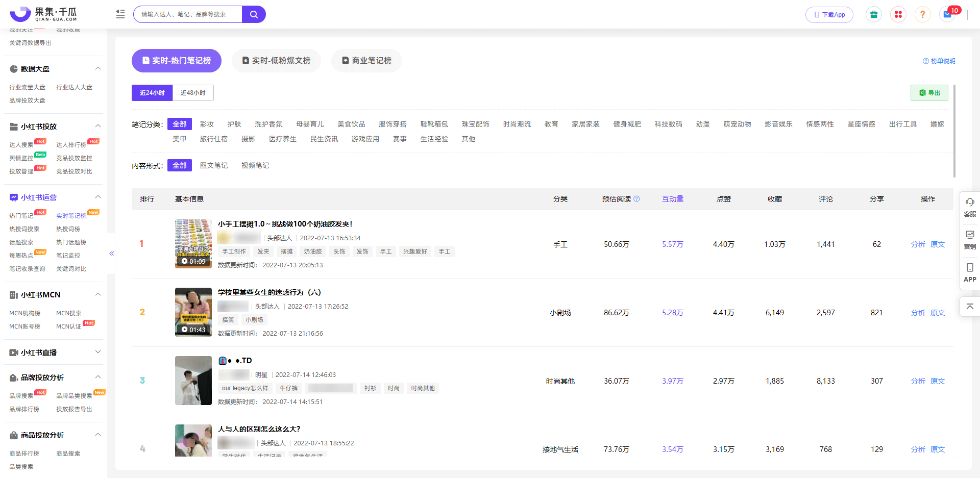The image size is (980, 478).
Task: Click the 客服 headset icon
Action: pos(970,203)
